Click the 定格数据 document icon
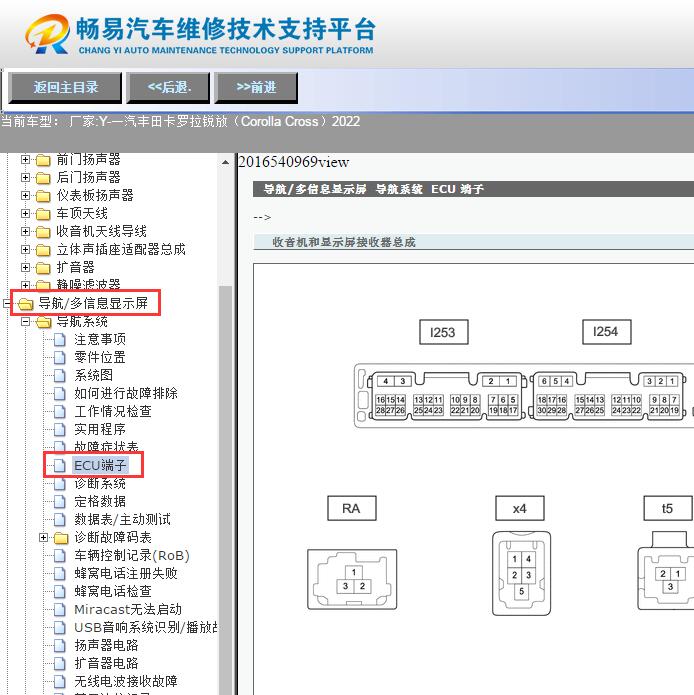The height and width of the screenshot is (695, 694). click(60, 502)
